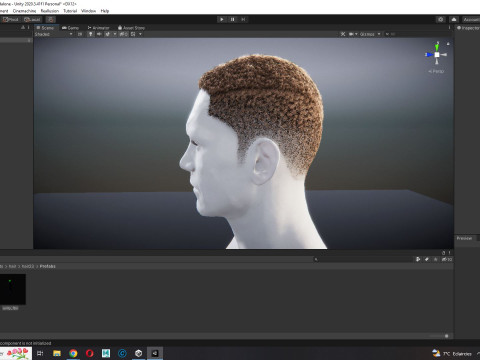Open the Asset Store tab
The width and height of the screenshot is (480, 360).
131,28
